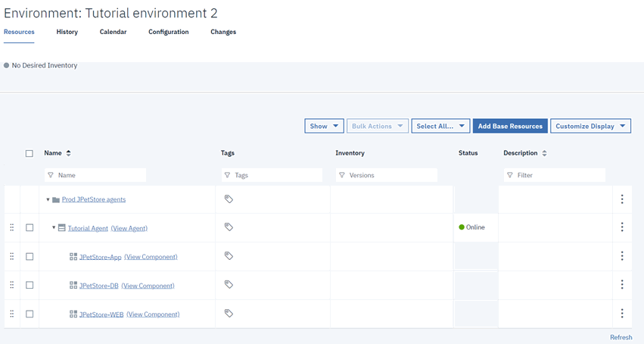Collapse the Prod JPetStore agents group
The width and height of the screenshot is (644, 344).
(48, 200)
